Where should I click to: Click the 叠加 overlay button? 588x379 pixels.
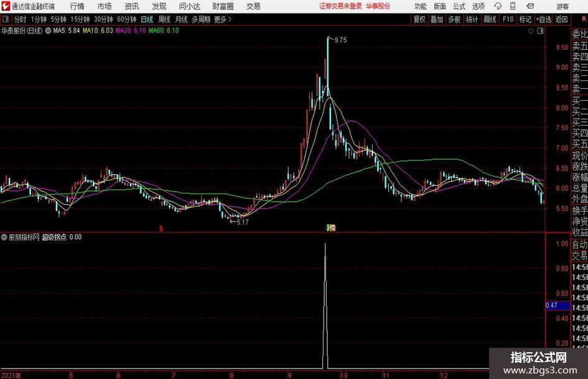[x=437, y=19]
